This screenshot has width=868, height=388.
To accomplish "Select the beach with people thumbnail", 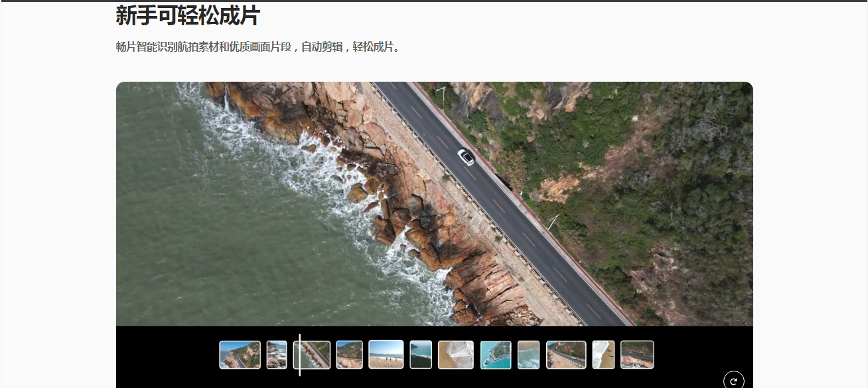I will click(x=386, y=355).
